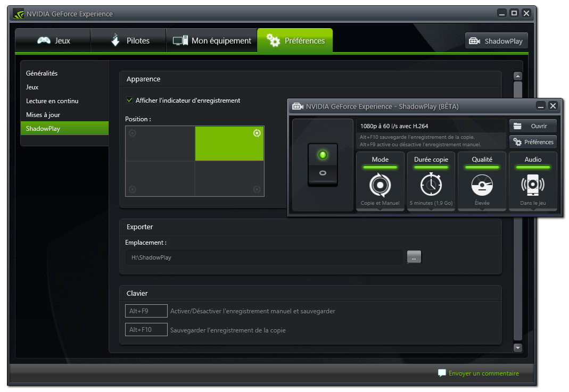Screen dimensions: 569x392
Task: Maximize the GeForce Experience window
Action: pos(514,13)
